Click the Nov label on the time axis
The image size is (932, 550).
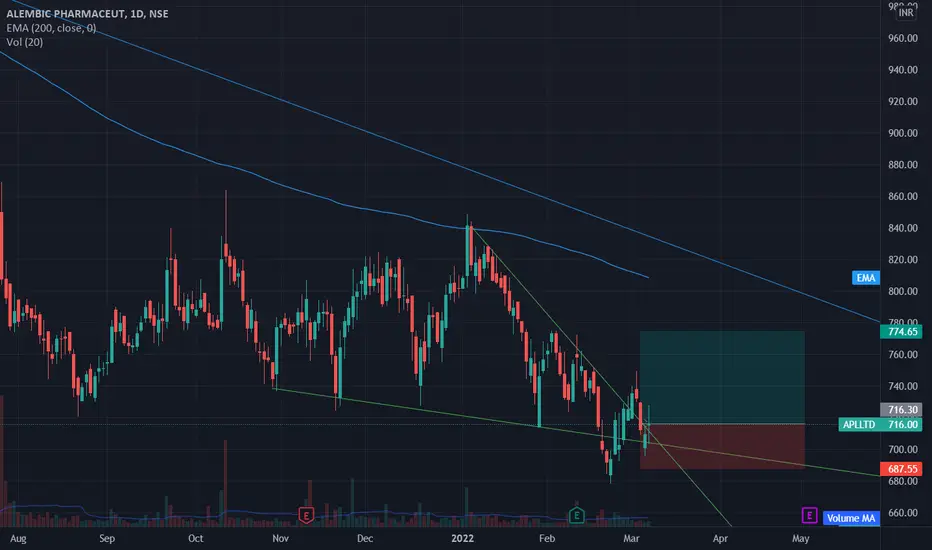(281, 539)
